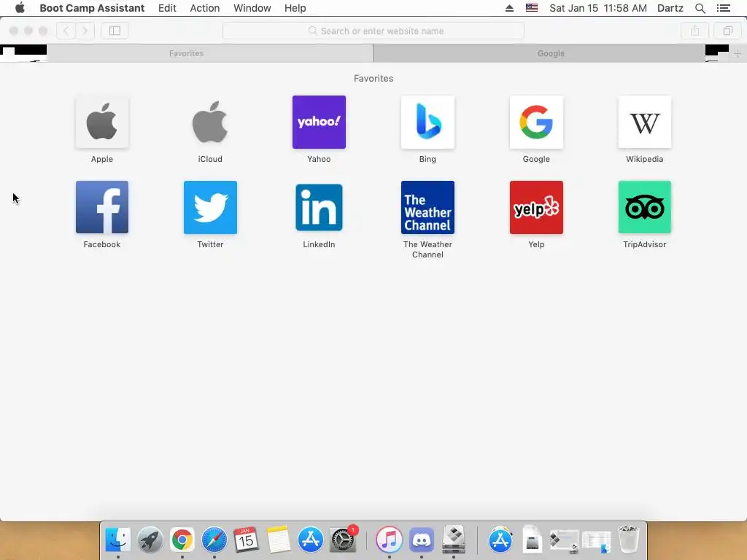Open Spotlight search magnifier
This screenshot has width=747, height=560.
[x=700, y=8]
